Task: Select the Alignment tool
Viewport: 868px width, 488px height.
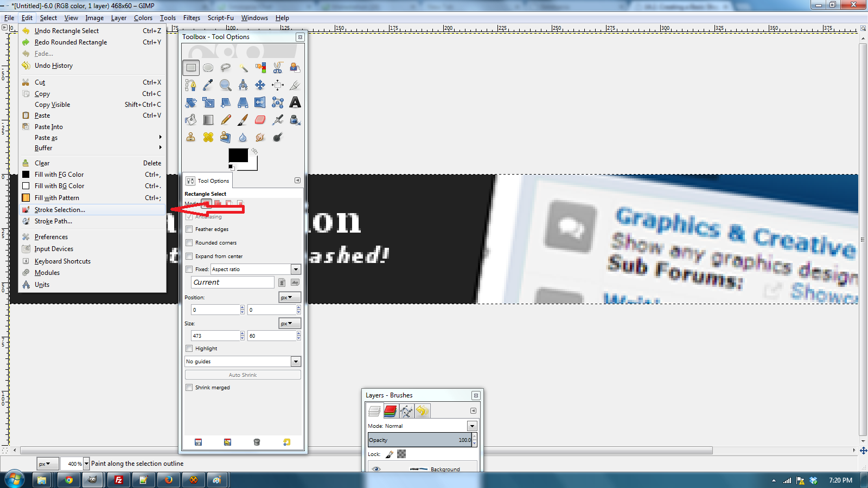Action: pos(278,85)
